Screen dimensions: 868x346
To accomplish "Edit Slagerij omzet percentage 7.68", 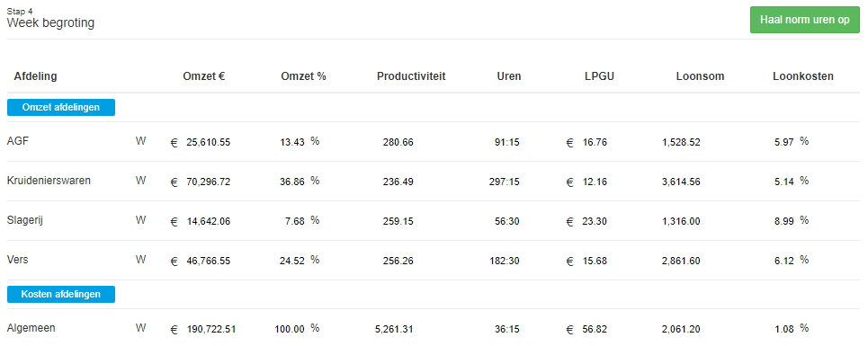I will (x=295, y=221).
